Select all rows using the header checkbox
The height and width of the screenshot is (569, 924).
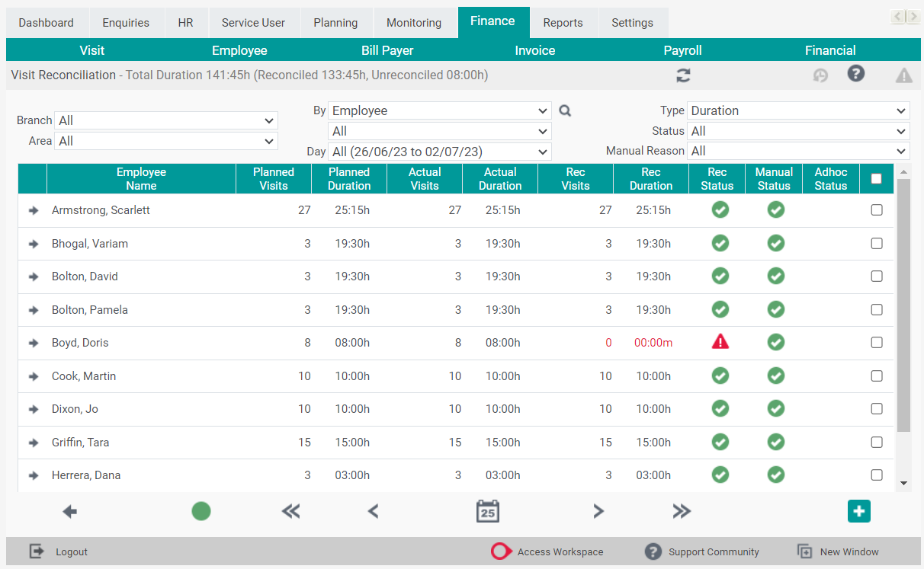click(876, 178)
